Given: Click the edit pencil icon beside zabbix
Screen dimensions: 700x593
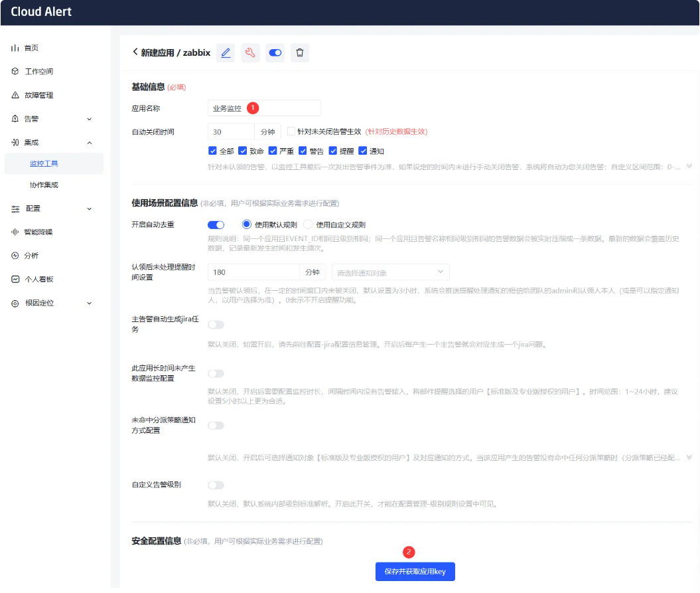Looking at the screenshot, I should click(x=226, y=52).
